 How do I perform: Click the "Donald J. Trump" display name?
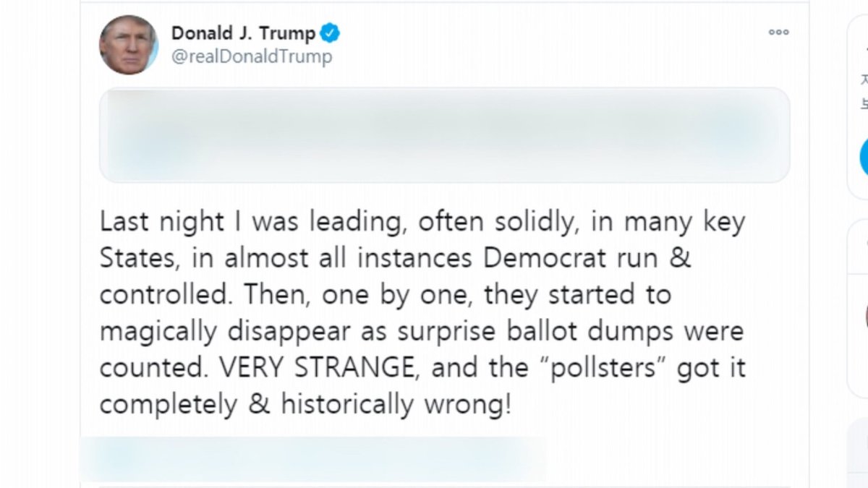(243, 33)
